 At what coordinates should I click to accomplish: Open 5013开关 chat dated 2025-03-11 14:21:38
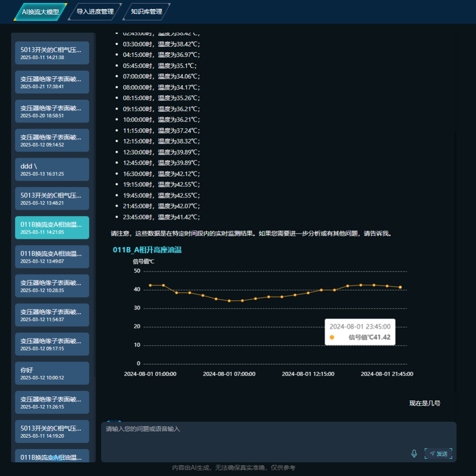click(52, 53)
